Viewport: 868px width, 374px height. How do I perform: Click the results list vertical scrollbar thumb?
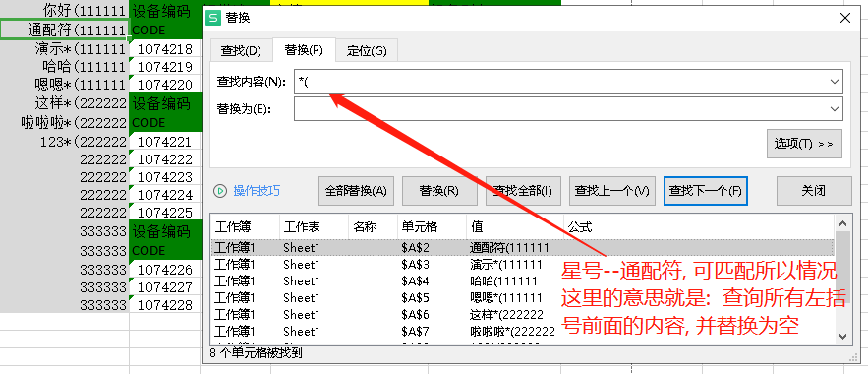click(842, 268)
